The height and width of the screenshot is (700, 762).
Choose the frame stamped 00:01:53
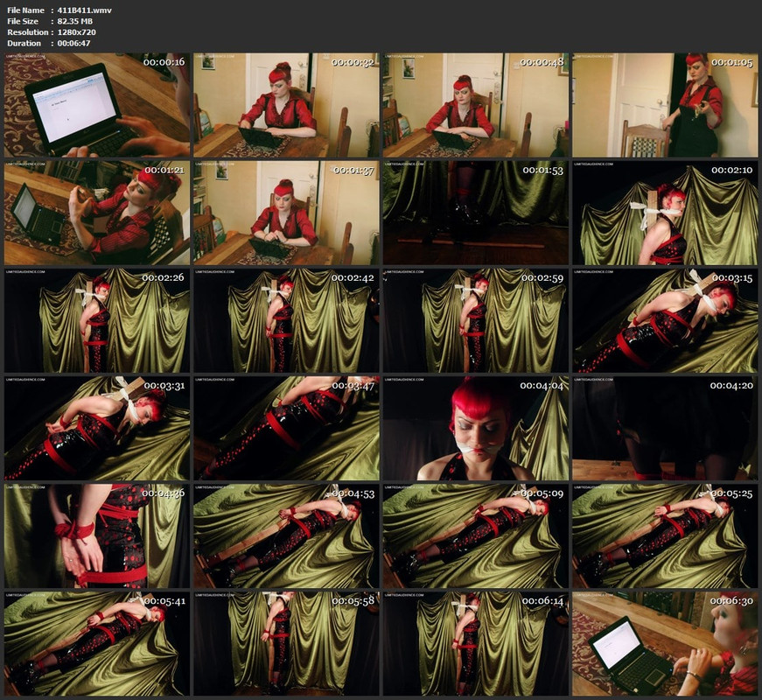pos(475,213)
